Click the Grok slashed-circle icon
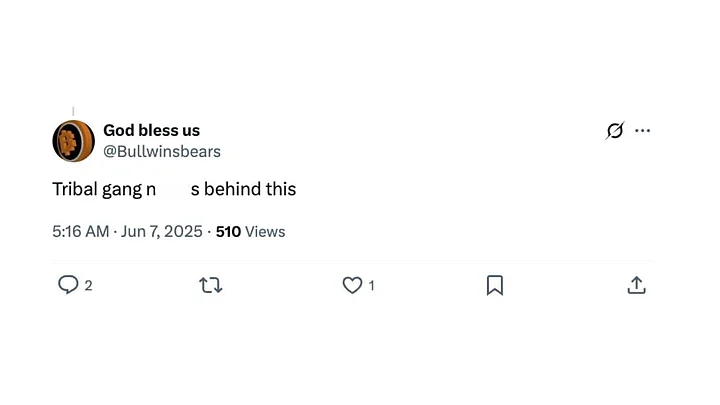Viewport: 720px width, 405px height. pyautogui.click(x=615, y=131)
